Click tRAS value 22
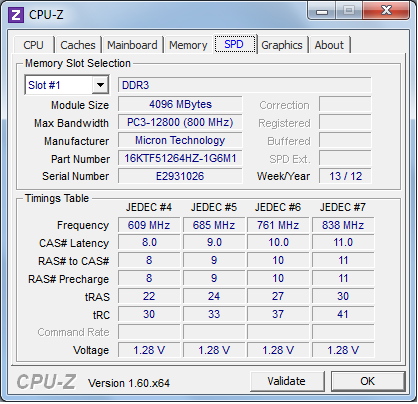Screen dimensions: 418x404 [x=149, y=296]
